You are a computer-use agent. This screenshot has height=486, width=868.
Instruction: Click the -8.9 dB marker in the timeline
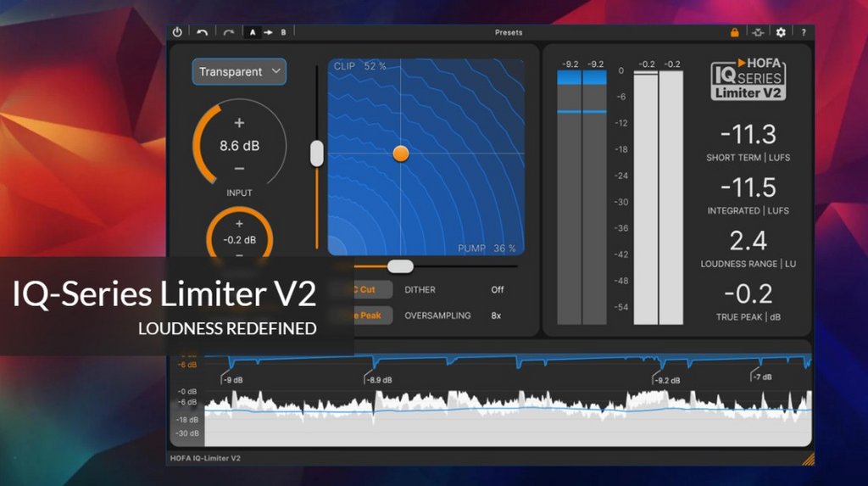point(379,380)
